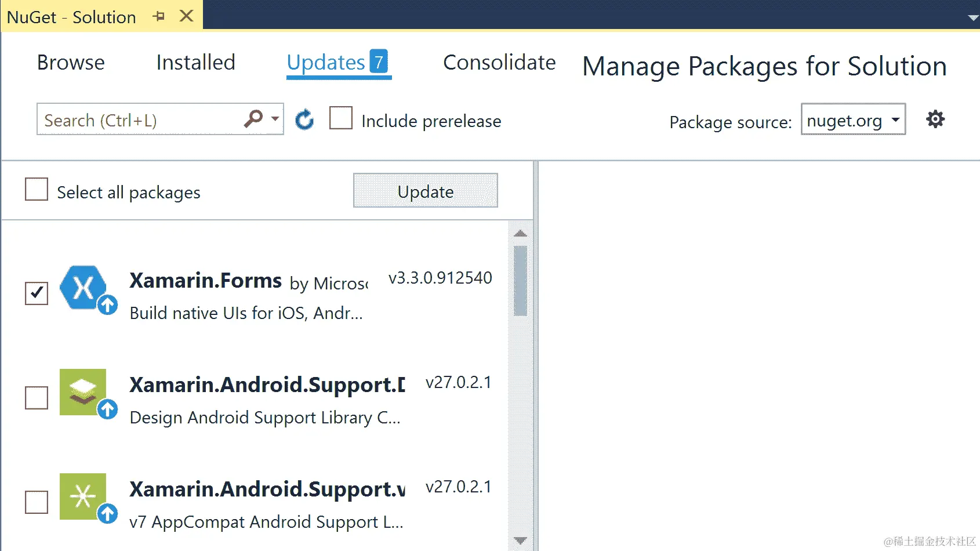Check the Xamarin.Android.Support.Design package checkbox

[x=37, y=398]
